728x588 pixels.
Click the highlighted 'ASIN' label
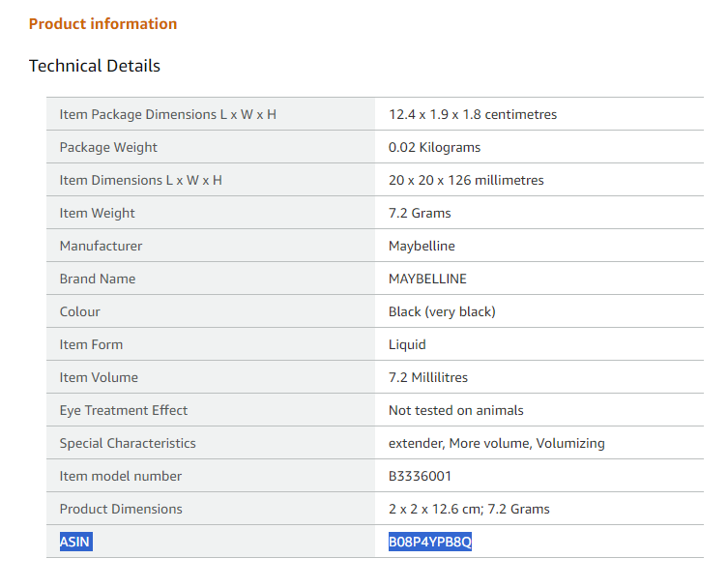(75, 542)
